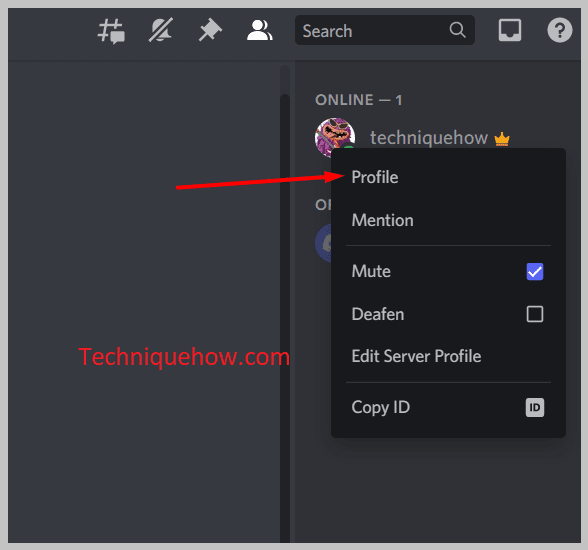Image resolution: width=588 pixels, height=550 pixels.
Task: Open the Inbox icon
Action: click(x=510, y=30)
